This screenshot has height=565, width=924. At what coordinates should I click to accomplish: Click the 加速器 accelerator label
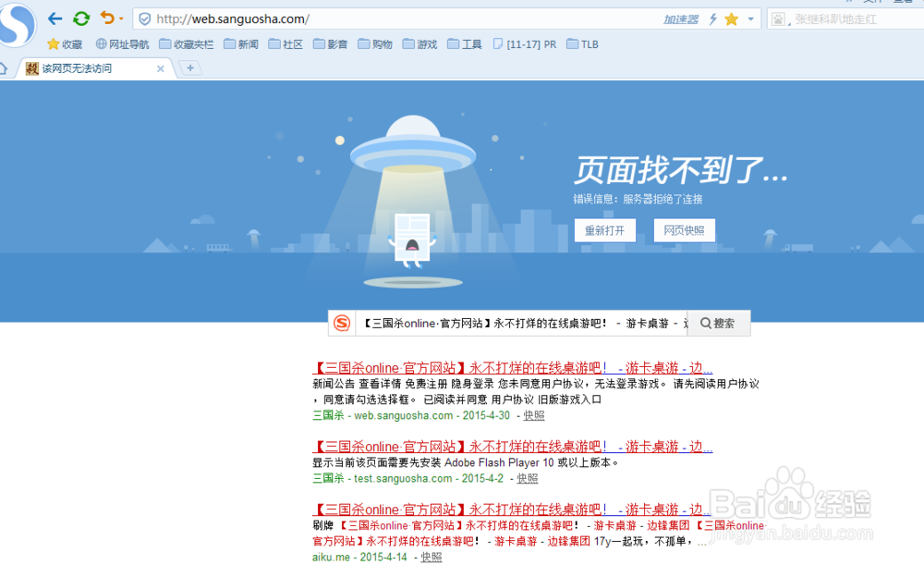coord(681,19)
